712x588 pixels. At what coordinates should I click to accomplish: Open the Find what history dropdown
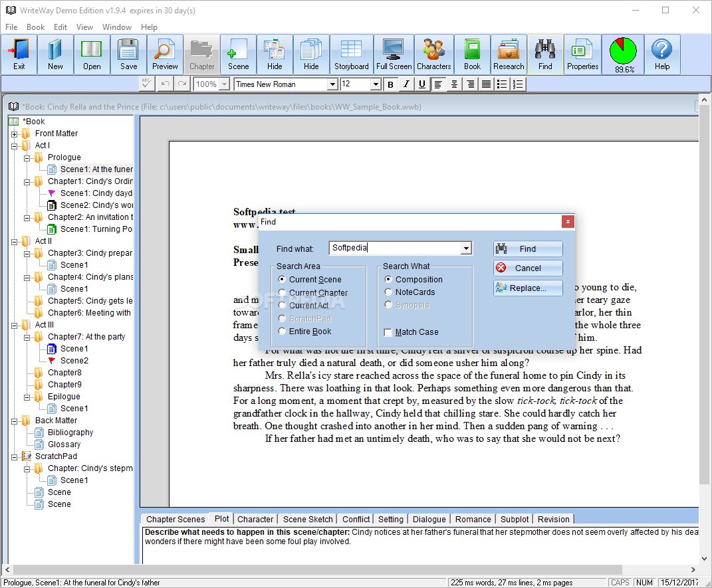click(x=466, y=248)
